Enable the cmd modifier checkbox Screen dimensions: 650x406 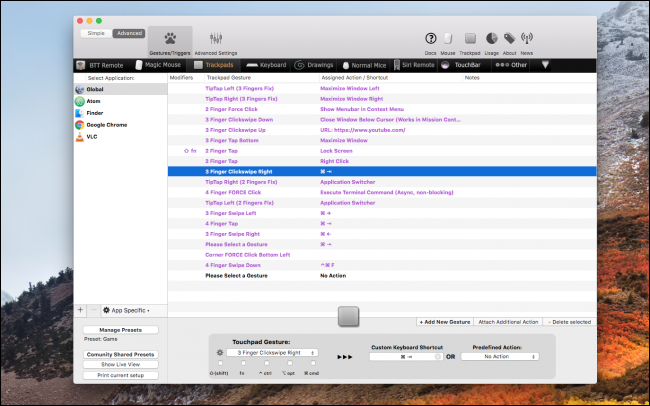(313, 363)
